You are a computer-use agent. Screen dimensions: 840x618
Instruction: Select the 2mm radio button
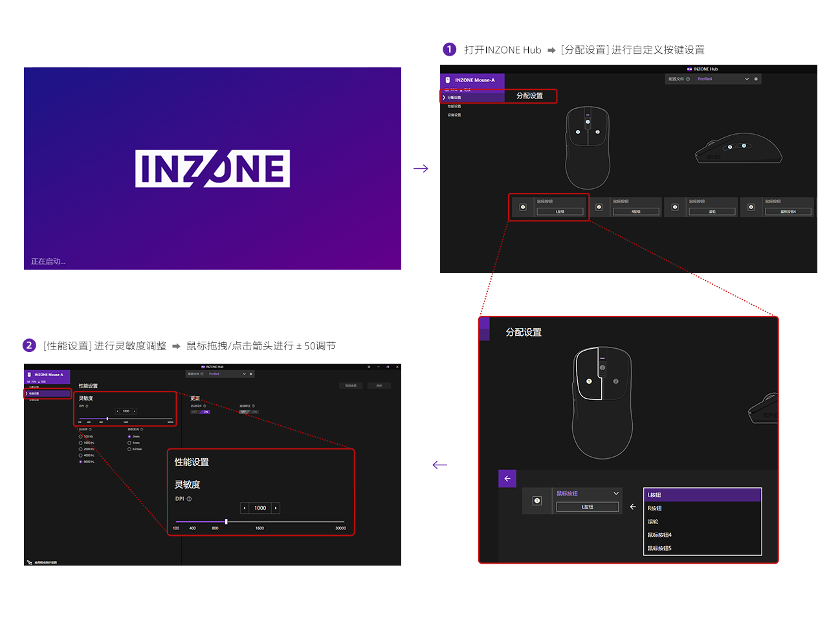pos(129,436)
